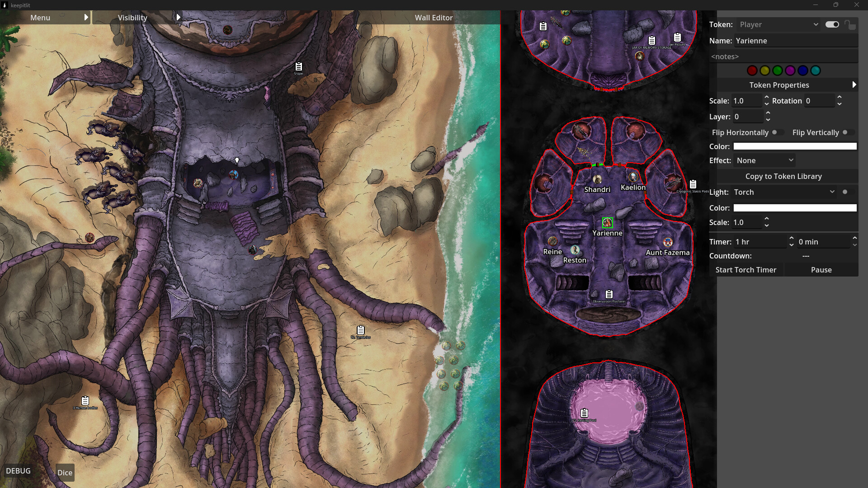This screenshot has height=488, width=868.
Task: Click Copy to Token Library
Action: (x=784, y=176)
